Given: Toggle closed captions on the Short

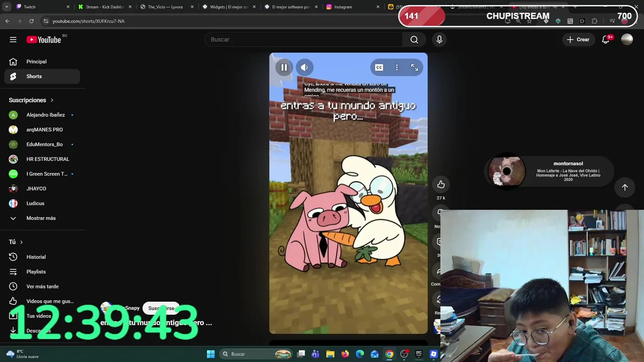Looking at the screenshot, I should tap(379, 67).
